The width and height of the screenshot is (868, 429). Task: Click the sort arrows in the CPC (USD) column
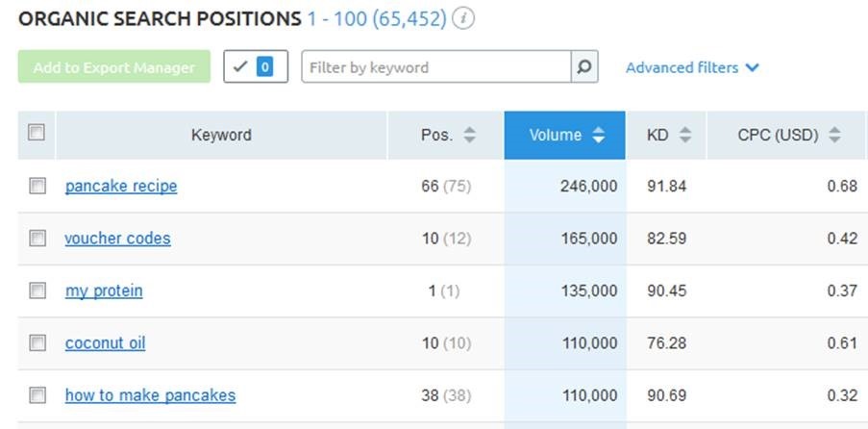coord(833,136)
